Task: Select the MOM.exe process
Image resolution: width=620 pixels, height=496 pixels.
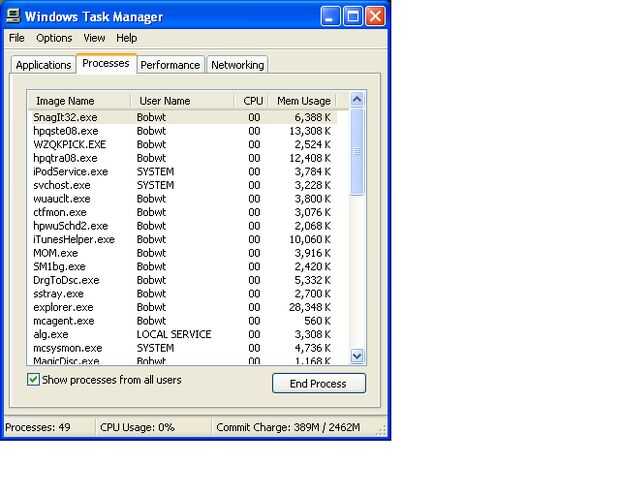Action: click(x=182, y=253)
